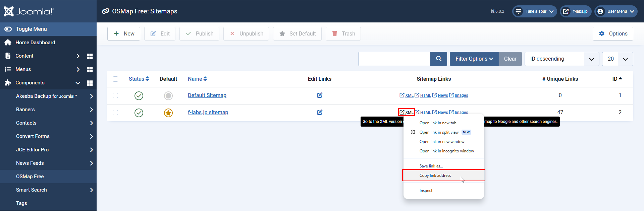Open Content dashboard grid icon

(90, 56)
